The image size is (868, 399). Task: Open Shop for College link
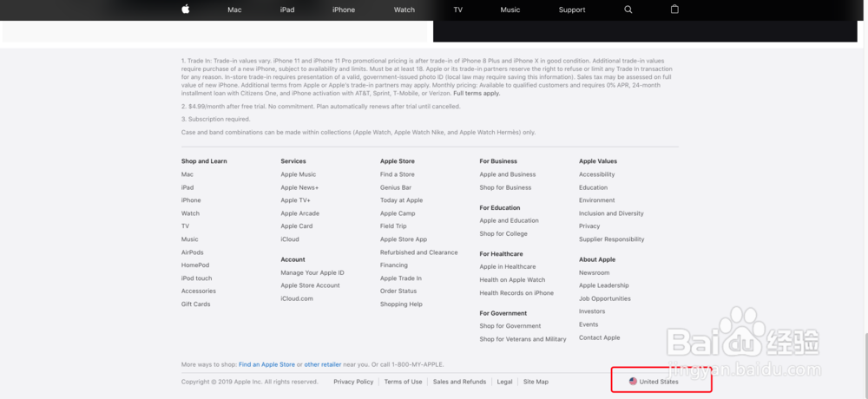click(503, 234)
